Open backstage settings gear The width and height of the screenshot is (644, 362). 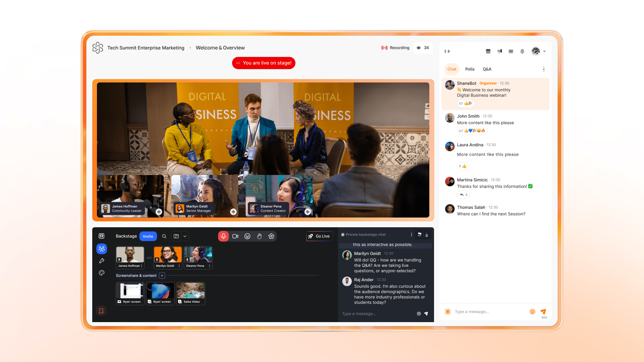[271, 236]
